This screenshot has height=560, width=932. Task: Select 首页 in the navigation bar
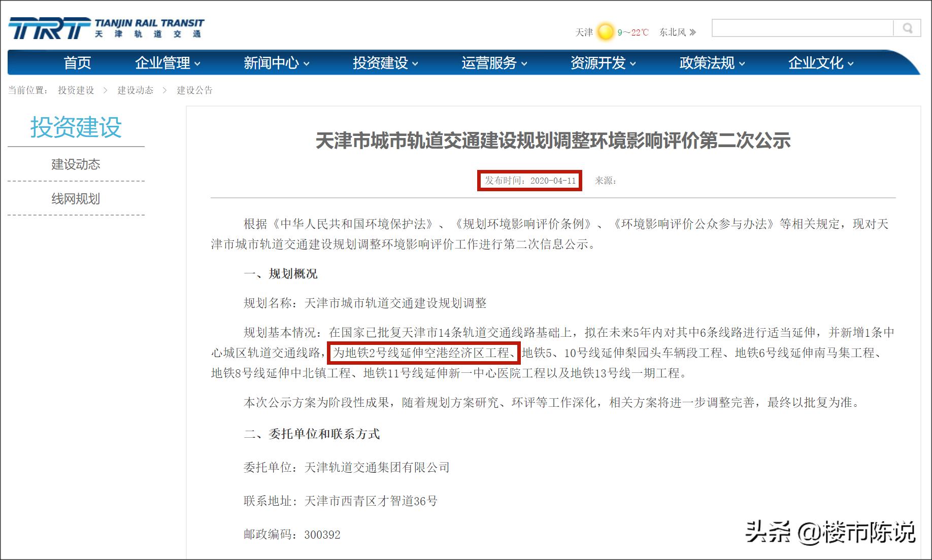(77, 63)
